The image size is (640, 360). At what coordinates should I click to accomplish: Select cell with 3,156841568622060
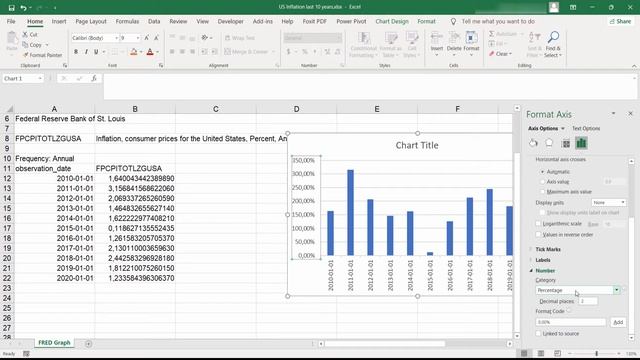[x=135, y=189]
